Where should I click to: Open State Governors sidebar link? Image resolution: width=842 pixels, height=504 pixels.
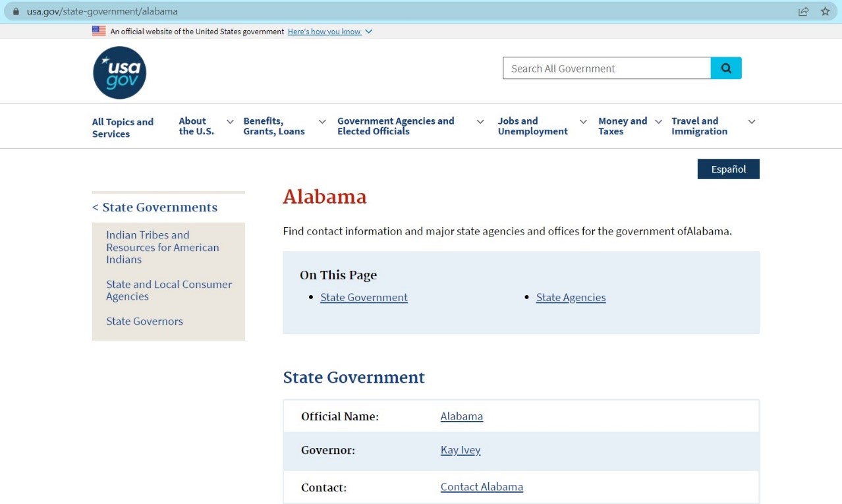pos(145,322)
